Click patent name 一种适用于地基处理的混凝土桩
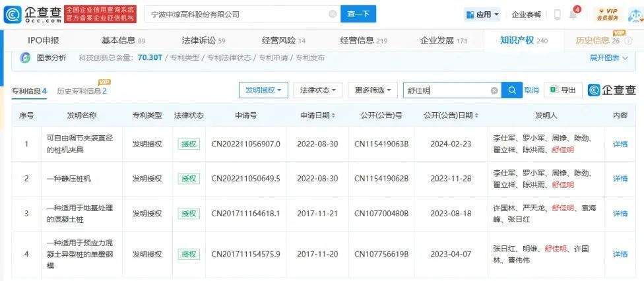This screenshot has width=644, height=281. (x=79, y=214)
